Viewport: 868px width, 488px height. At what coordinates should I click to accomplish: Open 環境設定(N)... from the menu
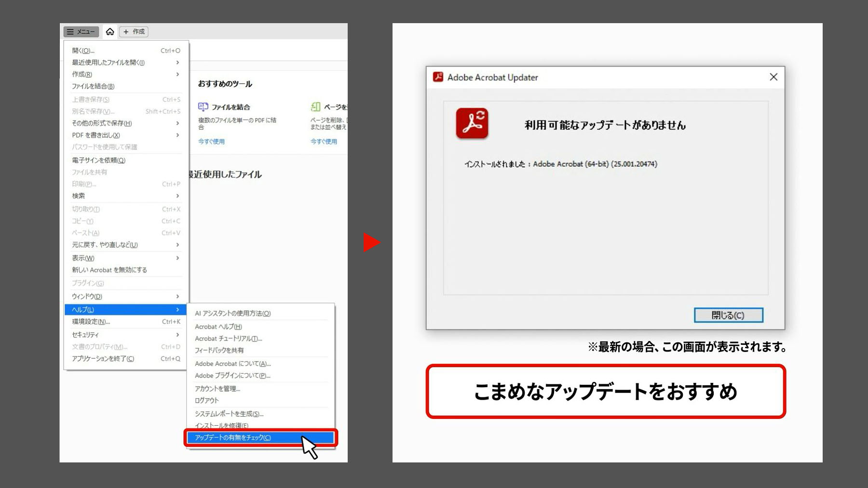point(125,322)
